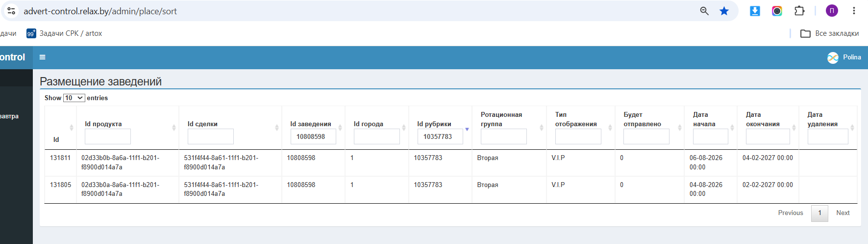Click the zoom magnifier icon in address bar
The image size is (868, 244).
pos(704,11)
